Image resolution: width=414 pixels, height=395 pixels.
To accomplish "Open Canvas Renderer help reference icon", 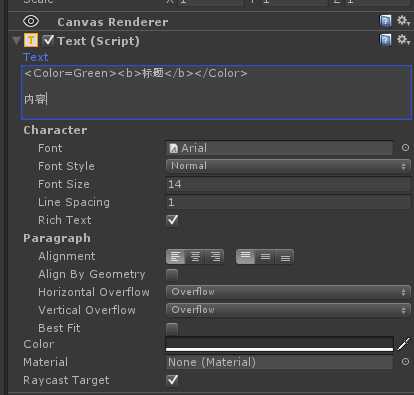I will [x=385, y=22].
